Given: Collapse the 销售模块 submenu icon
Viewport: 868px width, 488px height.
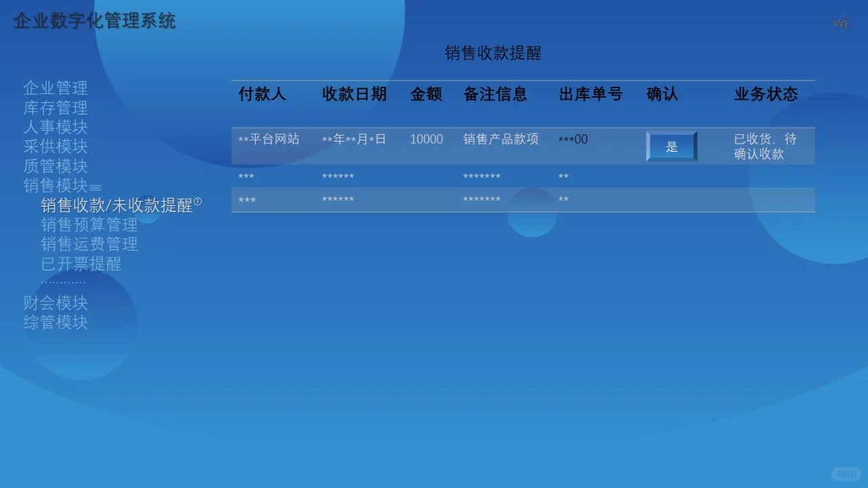Looking at the screenshot, I should pos(96,188).
